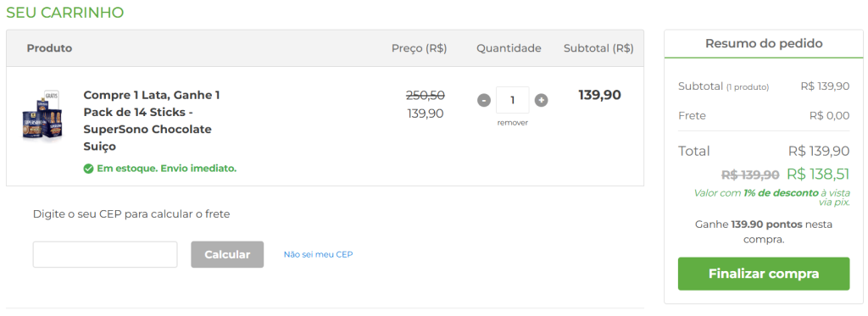Open the SuperSono Chocolate Suiço product title
Image resolution: width=868 pixels, height=316 pixels.
tap(152, 120)
